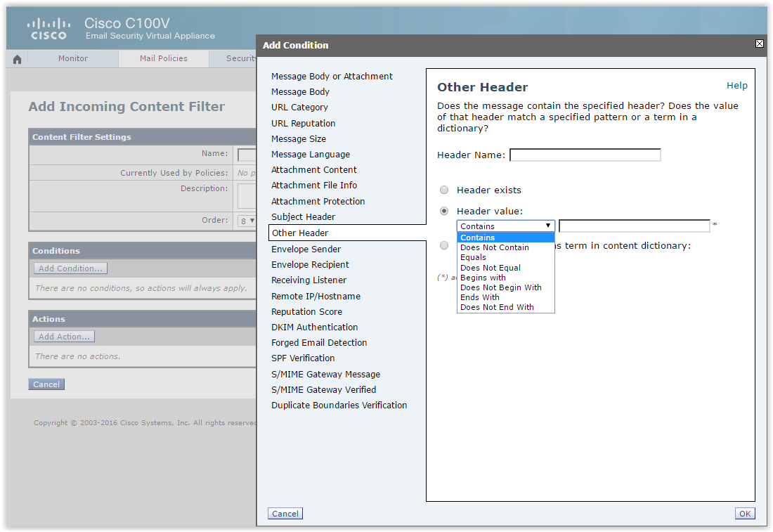The image size is (773, 532).
Task: Select the content dictionary term radio button
Action: tap(444, 245)
